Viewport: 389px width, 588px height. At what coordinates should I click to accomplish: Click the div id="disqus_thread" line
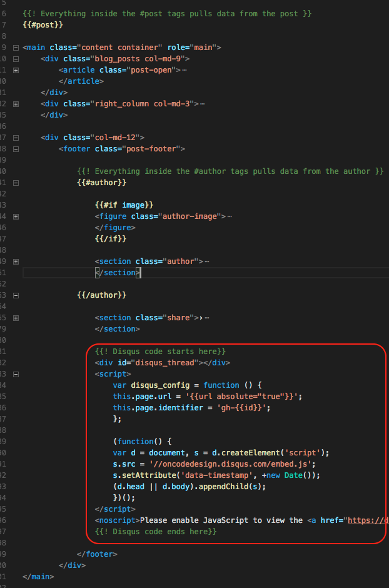tap(162, 363)
